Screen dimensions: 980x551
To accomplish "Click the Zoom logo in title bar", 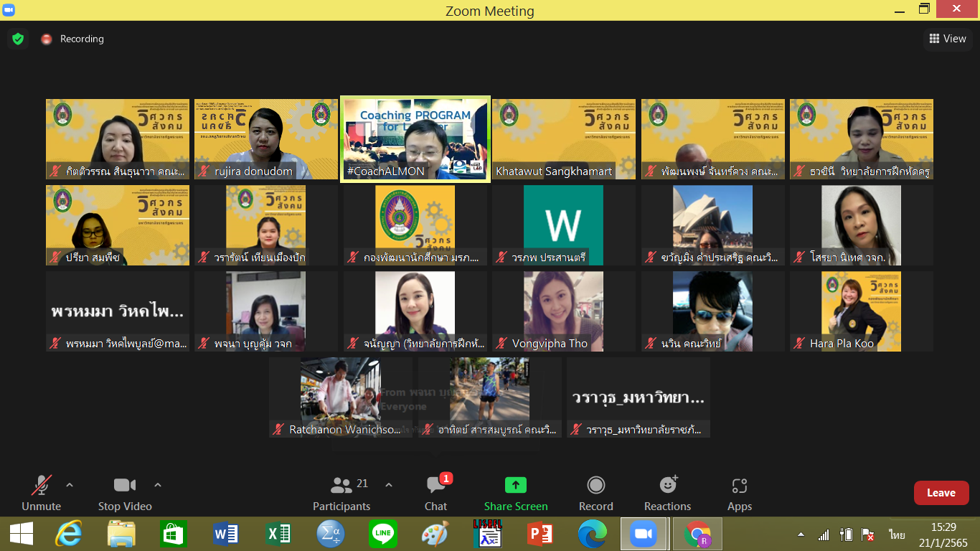I will [9, 10].
